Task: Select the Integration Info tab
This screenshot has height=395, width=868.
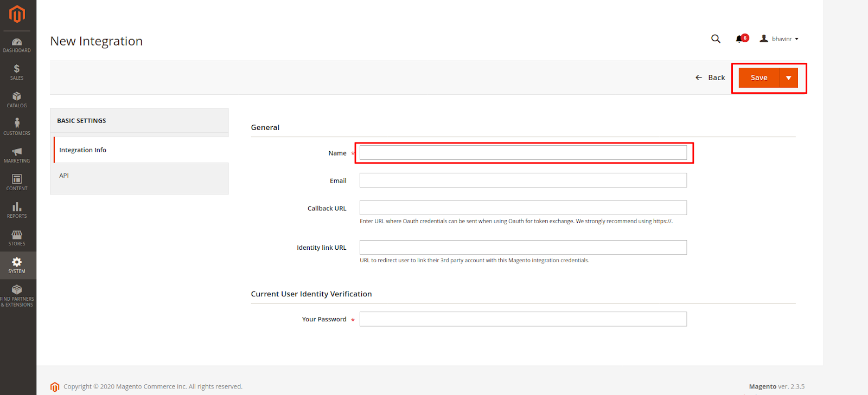Action: [x=141, y=150]
